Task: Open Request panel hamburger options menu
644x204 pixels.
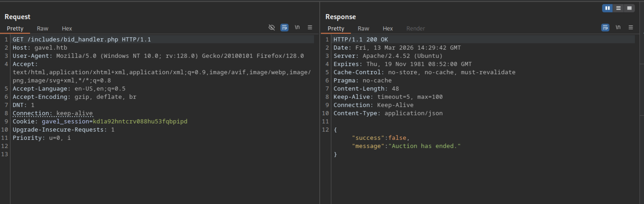Action: [310, 27]
